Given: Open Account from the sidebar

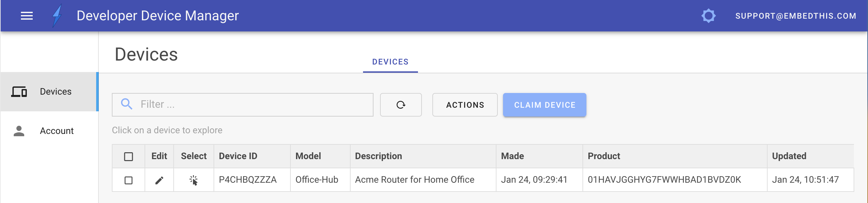Looking at the screenshot, I should (57, 131).
